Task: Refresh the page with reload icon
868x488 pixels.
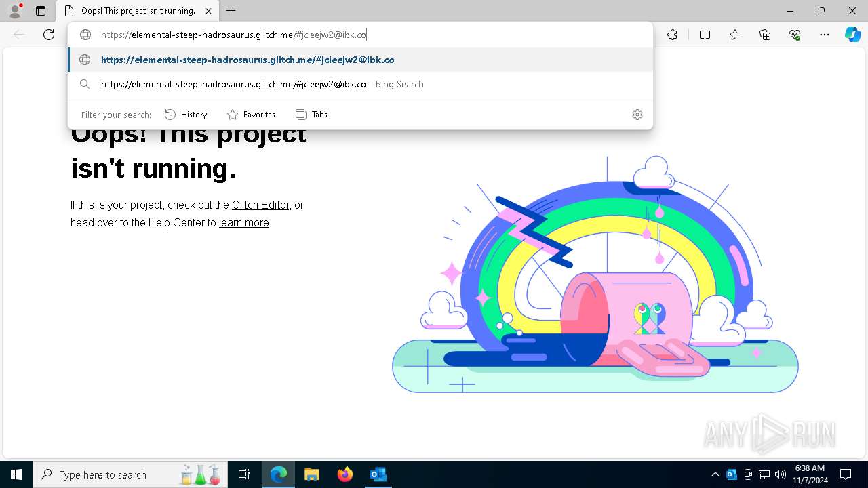Action: (x=49, y=35)
